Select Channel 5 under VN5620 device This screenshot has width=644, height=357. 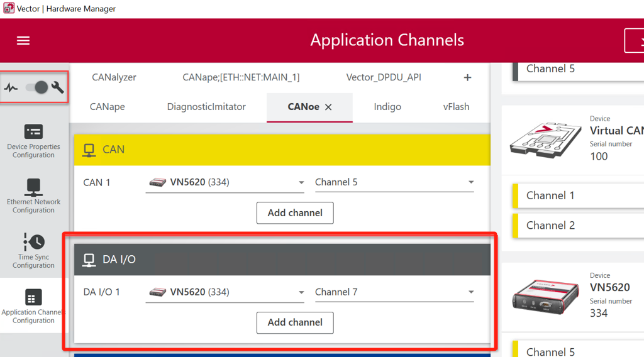(579, 349)
